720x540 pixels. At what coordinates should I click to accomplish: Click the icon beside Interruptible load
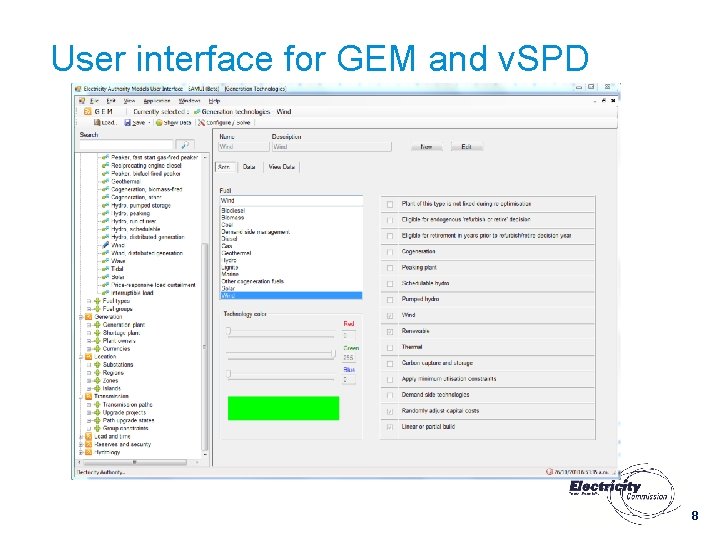[106, 292]
